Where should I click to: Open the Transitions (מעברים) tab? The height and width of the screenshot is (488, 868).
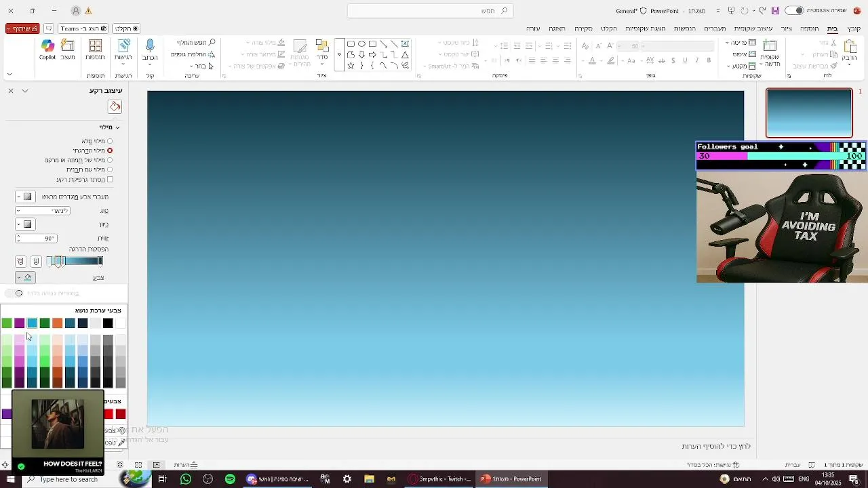pyautogui.click(x=715, y=28)
